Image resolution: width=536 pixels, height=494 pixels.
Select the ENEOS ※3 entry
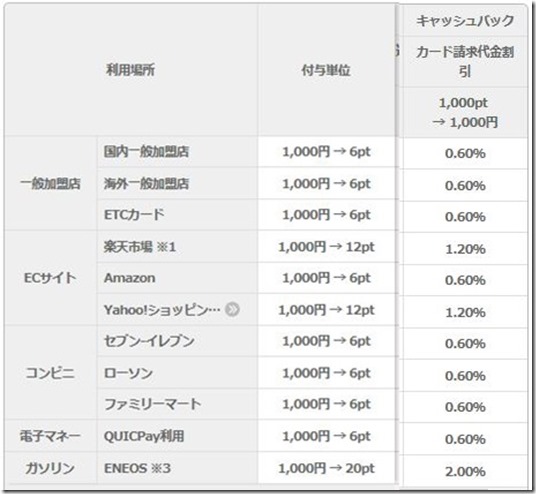click(137, 468)
